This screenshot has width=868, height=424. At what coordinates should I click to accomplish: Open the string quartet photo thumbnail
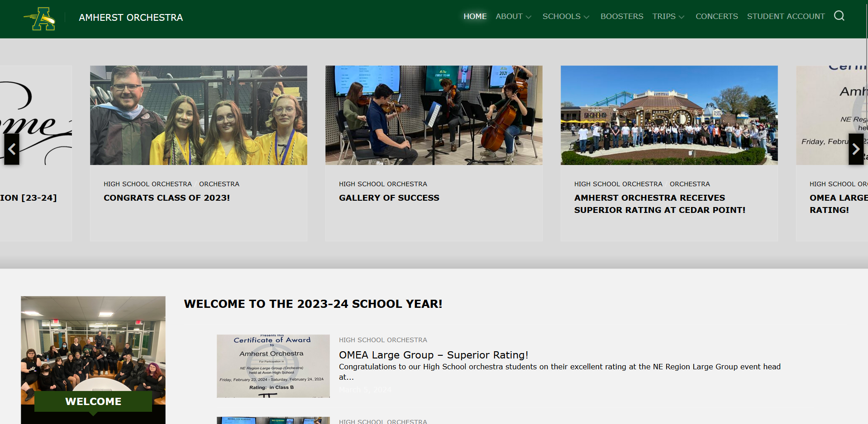click(434, 115)
